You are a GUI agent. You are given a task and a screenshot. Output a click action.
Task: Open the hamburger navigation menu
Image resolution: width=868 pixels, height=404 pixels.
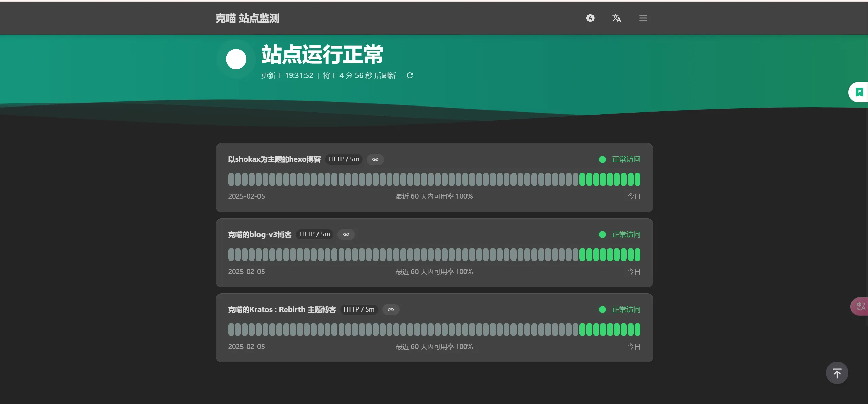coord(643,18)
